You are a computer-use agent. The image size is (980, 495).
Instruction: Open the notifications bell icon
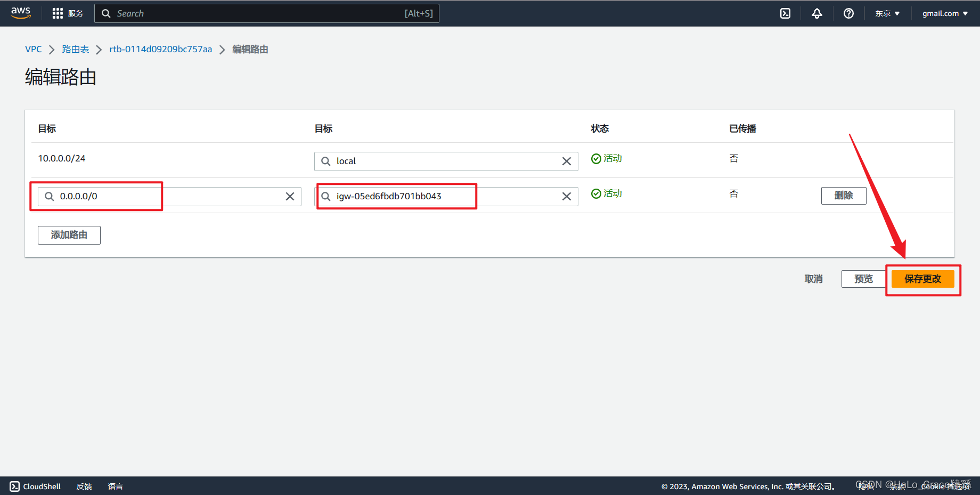pos(816,13)
